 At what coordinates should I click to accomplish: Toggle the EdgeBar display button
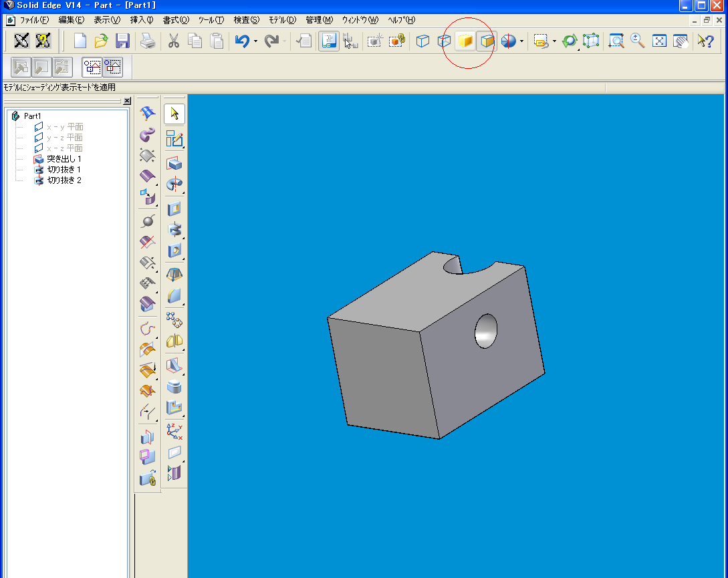(x=329, y=41)
